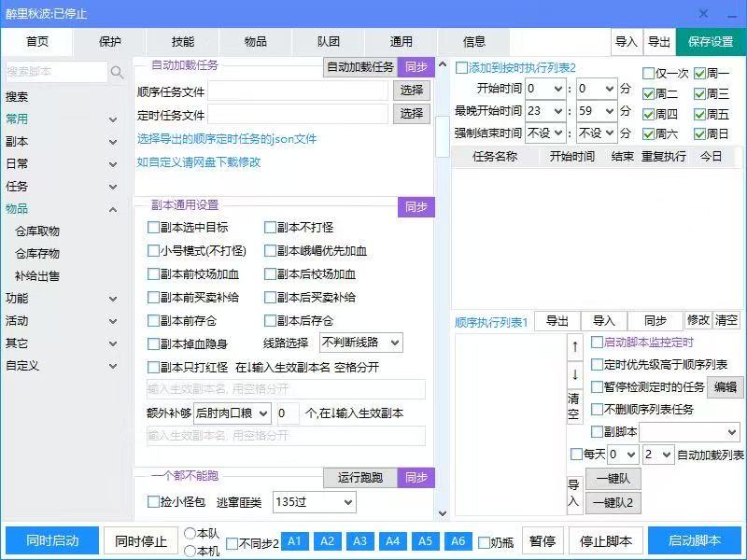Viewport: 747px width, 560px height.
Task: Switch to 队团 tab
Action: (x=329, y=42)
